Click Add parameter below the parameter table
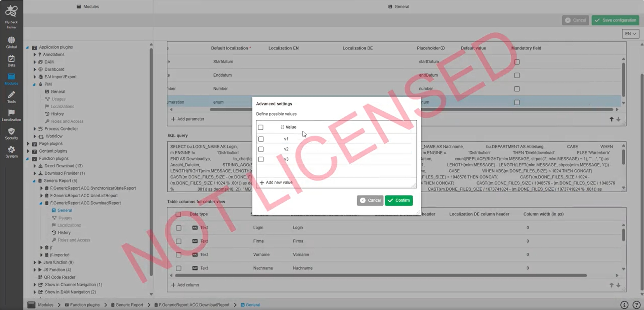 188,119
